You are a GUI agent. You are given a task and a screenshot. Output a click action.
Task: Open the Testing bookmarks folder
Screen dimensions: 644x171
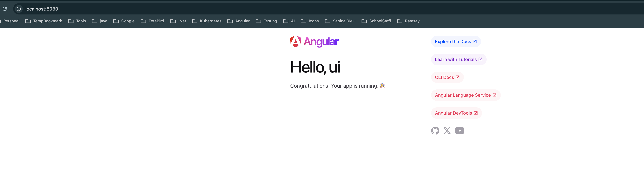(x=266, y=21)
